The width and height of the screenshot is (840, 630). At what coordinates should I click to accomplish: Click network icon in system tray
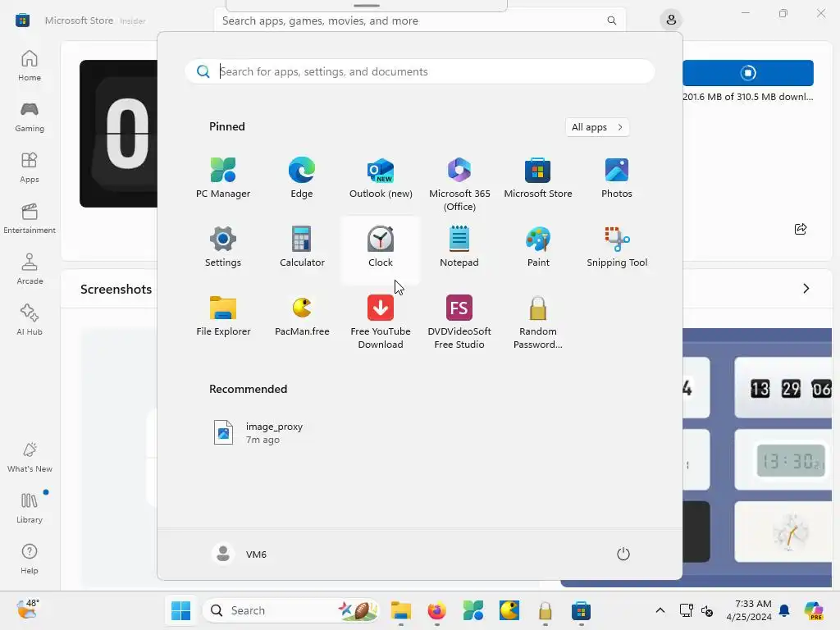tap(687, 610)
